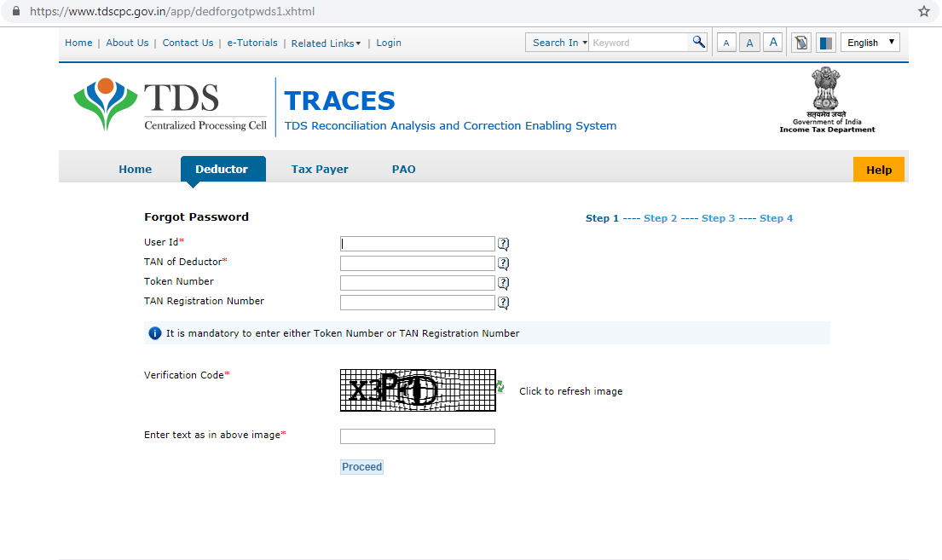The image size is (942, 560).
Task: Open the Home link in top bar
Action: pyautogui.click(x=78, y=43)
